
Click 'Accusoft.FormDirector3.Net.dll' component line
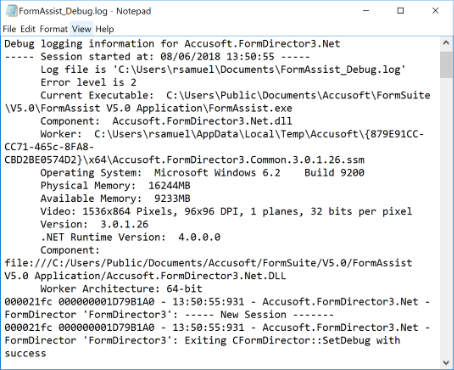coord(166,121)
